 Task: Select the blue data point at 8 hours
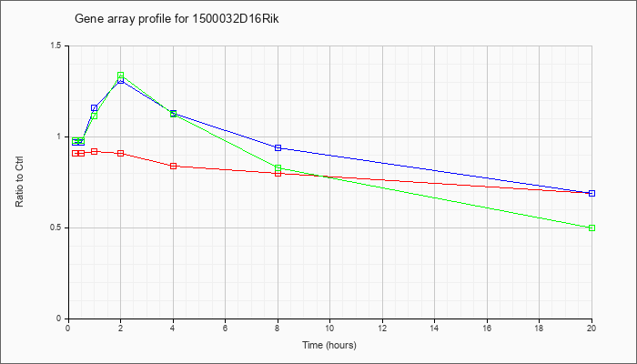[x=278, y=147]
